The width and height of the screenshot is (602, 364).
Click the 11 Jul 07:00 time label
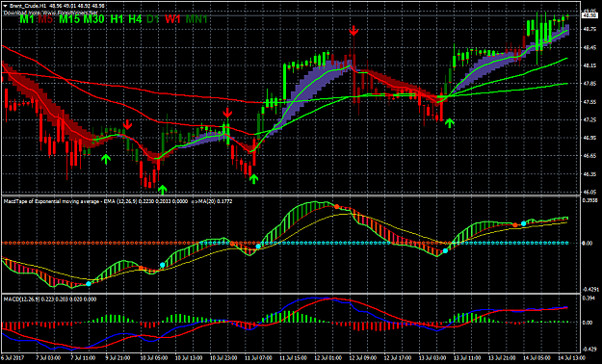(x=258, y=358)
